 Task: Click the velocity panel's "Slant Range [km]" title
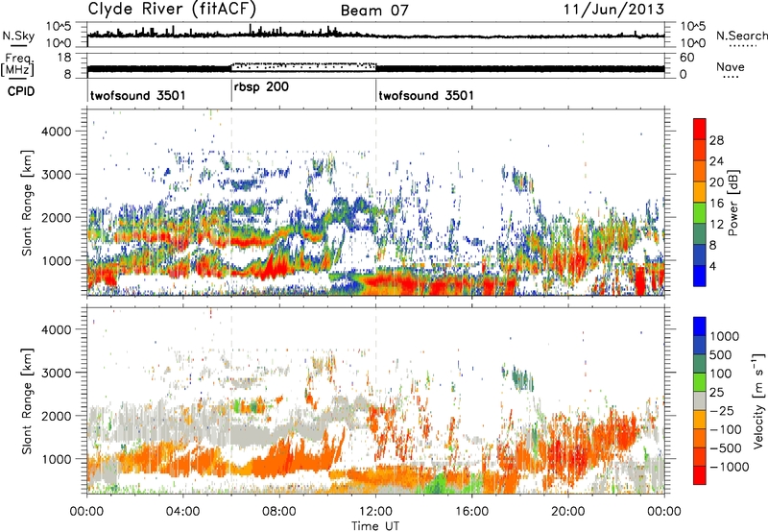coord(27,400)
